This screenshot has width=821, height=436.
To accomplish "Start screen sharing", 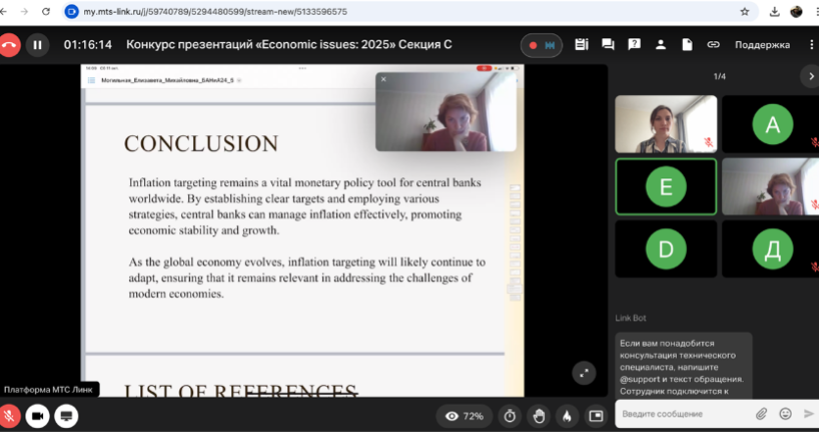I will [x=66, y=415].
